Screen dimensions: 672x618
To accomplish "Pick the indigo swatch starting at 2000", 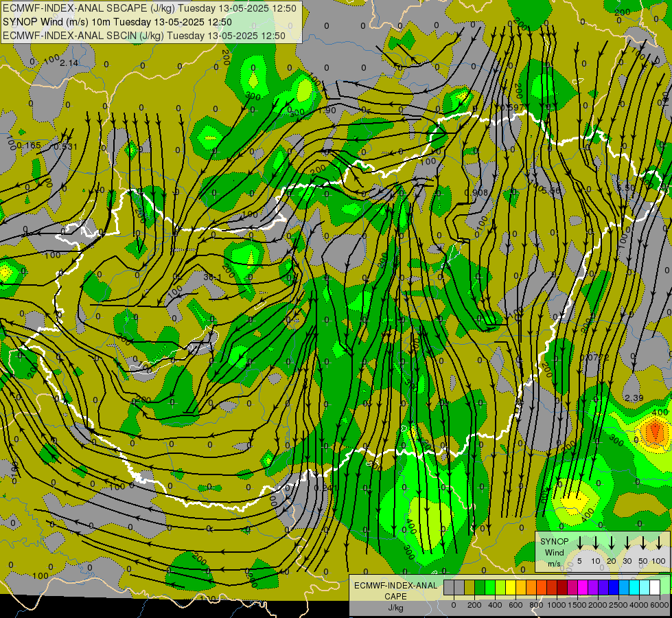I will pyautogui.click(x=603, y=587).
